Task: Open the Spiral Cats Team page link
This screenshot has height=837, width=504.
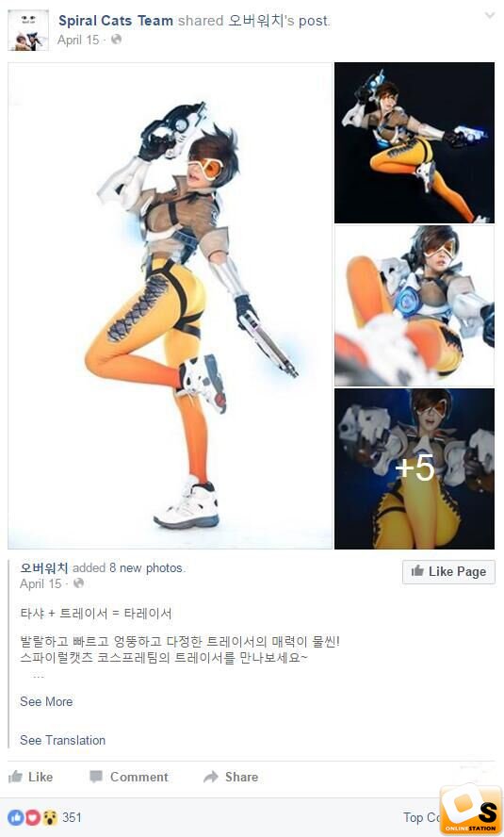Action: point(116,21)
